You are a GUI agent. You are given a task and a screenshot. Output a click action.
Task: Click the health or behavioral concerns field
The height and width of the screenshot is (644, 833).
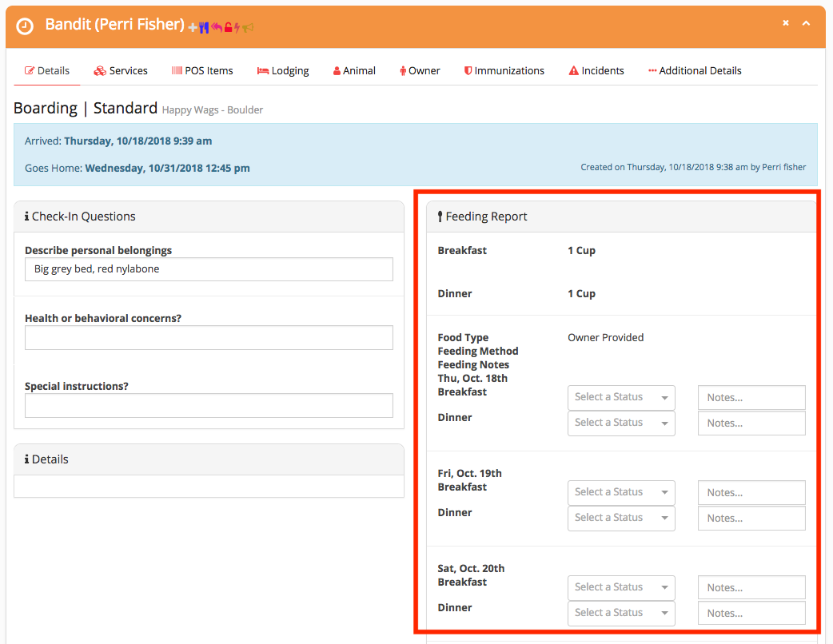point(208,337)
